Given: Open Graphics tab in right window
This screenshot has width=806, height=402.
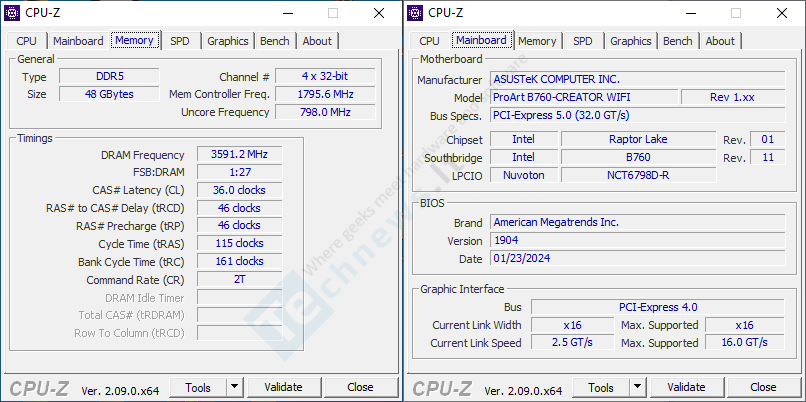Looking at the screenshot, I should 631,41.
